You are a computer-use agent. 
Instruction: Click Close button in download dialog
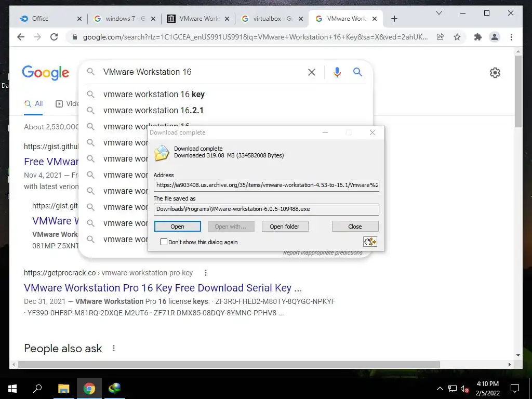point(355,227)
